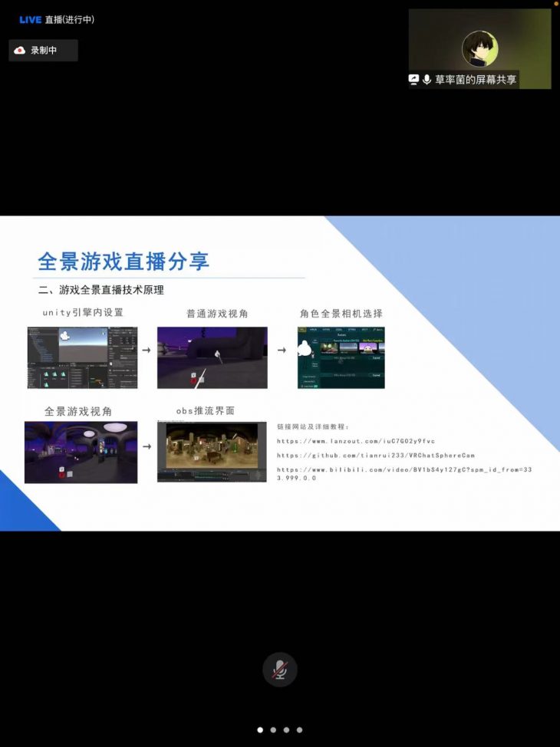Click the 角色全景相机选择 camera selection image
Viewport: 560px width, 747px height.
[x=341, y=357]
